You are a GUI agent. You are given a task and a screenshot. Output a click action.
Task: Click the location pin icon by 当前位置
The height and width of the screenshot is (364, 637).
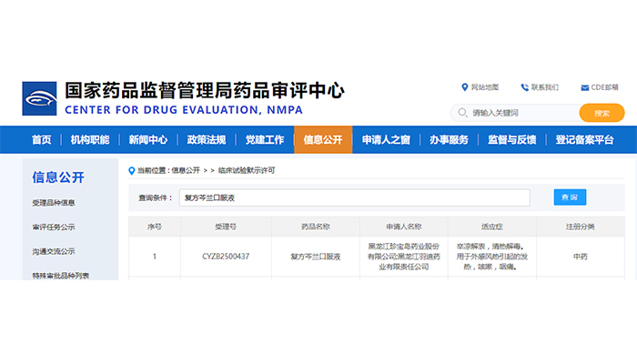click(132, 170)
